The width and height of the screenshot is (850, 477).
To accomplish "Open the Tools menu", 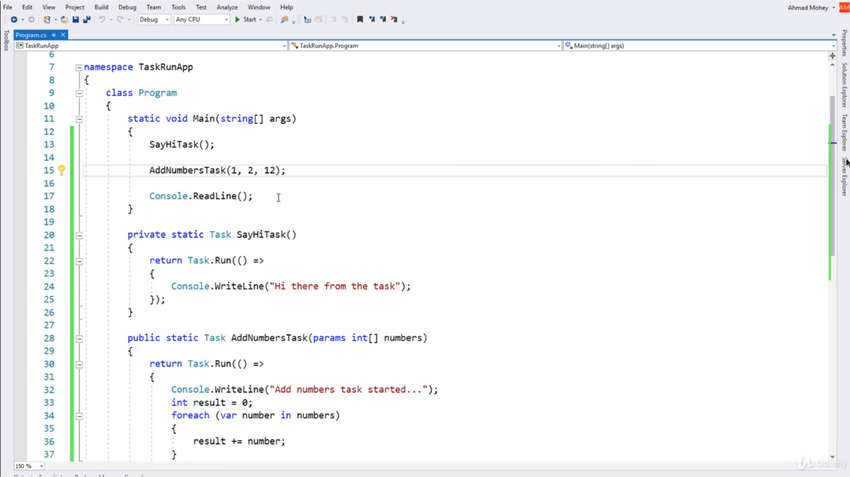I will tap(178, 8).
